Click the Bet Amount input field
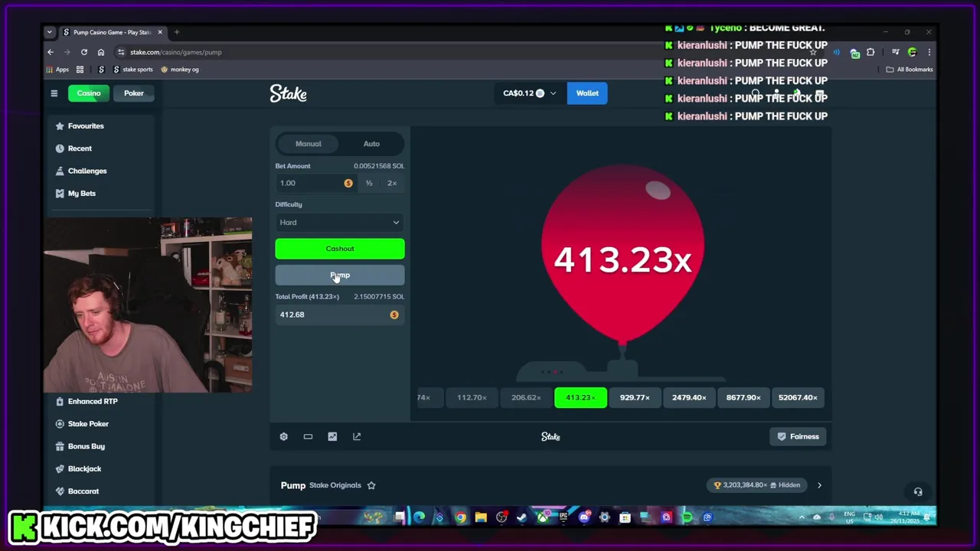The image size is (980, 551). (x=316, y=183)
